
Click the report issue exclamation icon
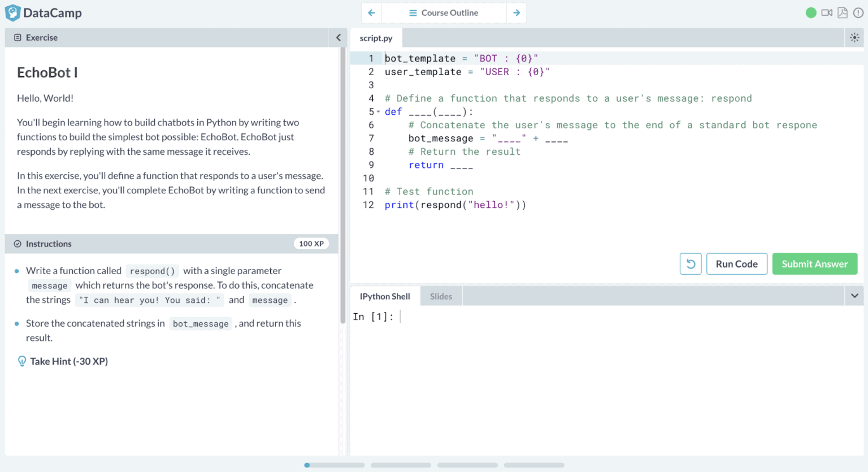click(858, 12)
